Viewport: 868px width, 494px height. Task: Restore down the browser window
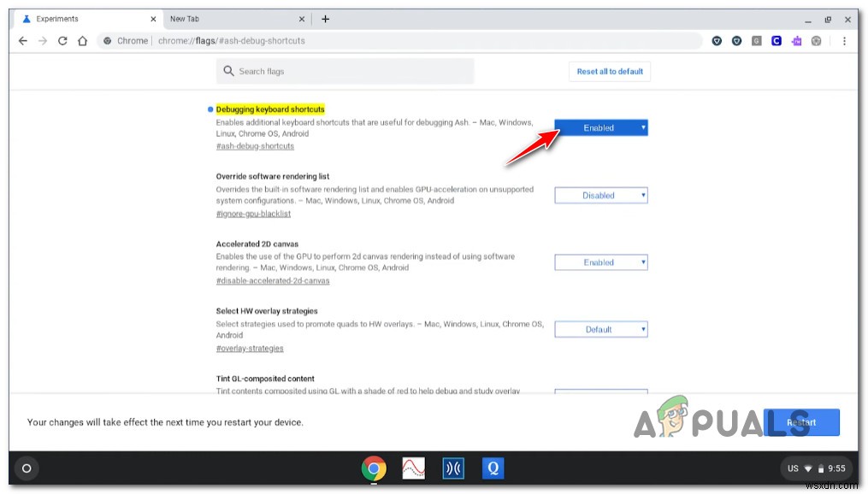828,20
